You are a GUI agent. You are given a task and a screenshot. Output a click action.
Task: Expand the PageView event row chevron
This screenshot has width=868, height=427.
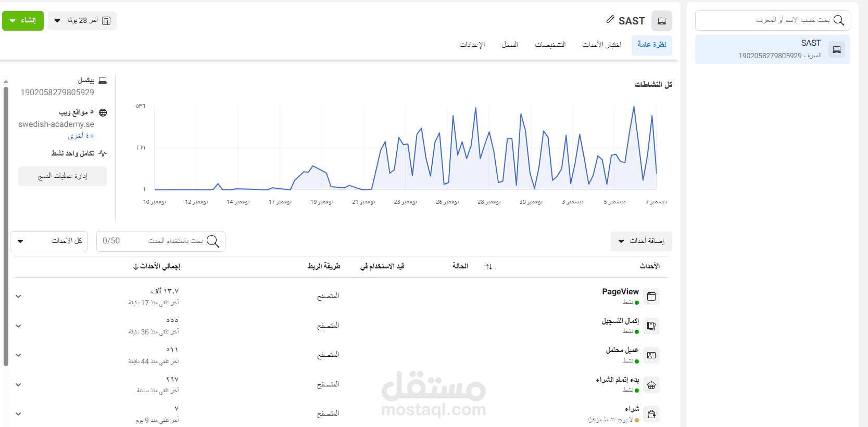18,296
